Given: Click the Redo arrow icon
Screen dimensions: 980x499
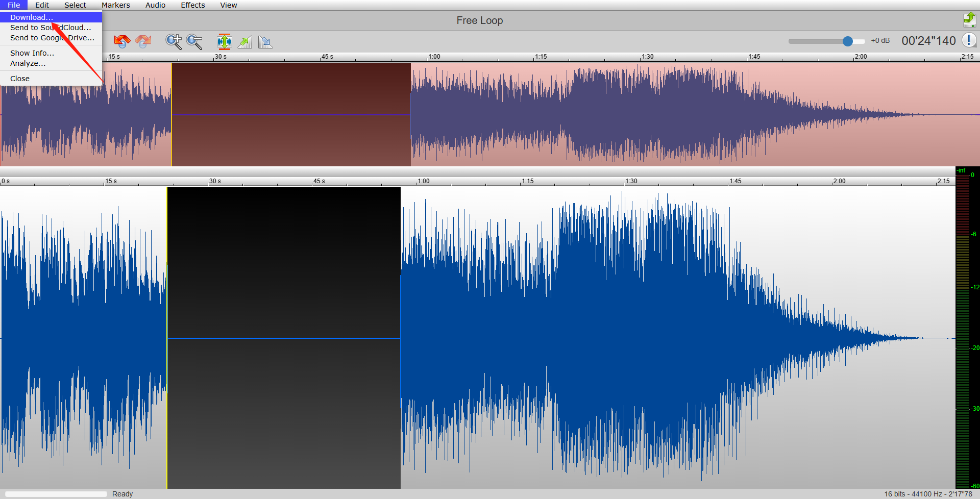Looking at the screenshot, I should click(143, 41).
